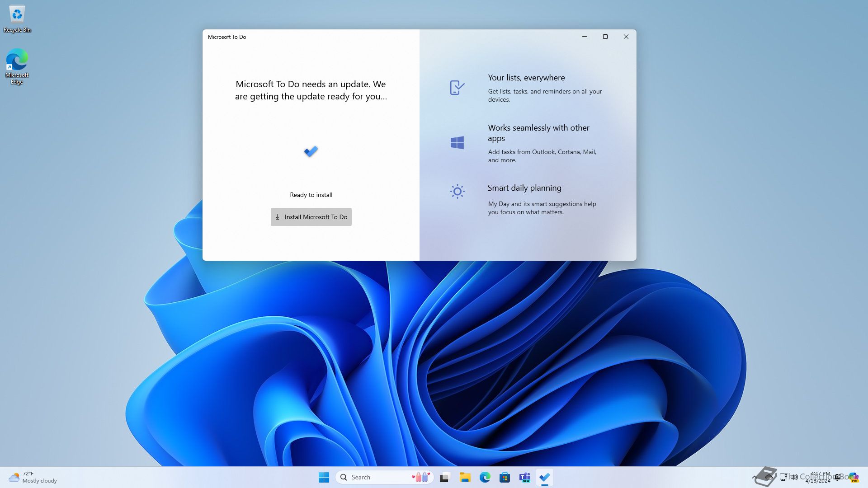Open network settings from the tray
The height and width of the screenshot is (488, 868).
783,477
